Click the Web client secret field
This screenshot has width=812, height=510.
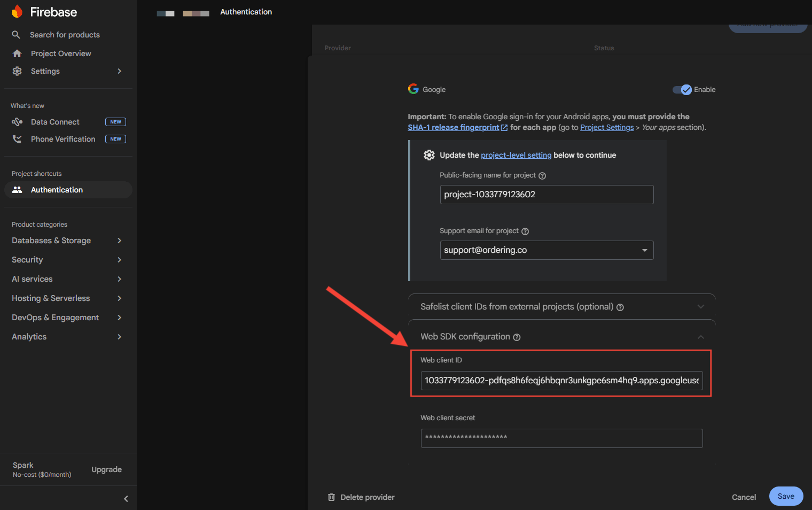pos(561,438)
